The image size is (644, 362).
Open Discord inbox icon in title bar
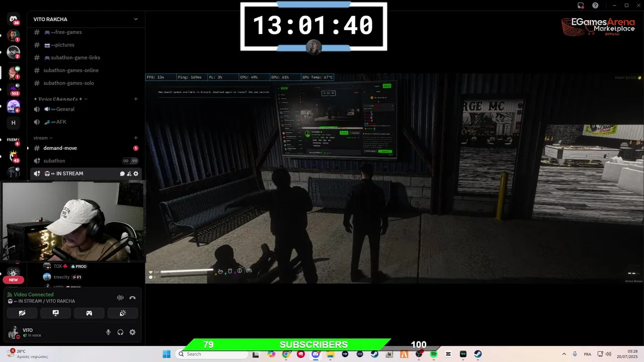point(581,6)
